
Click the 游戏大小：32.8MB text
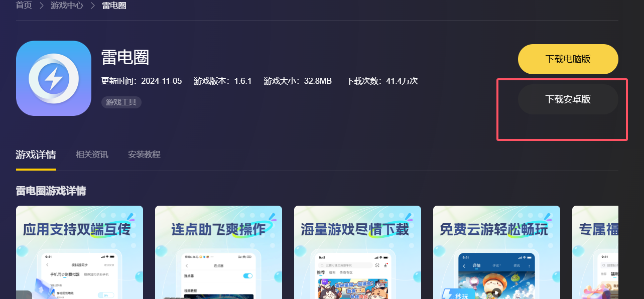point(298,81)
